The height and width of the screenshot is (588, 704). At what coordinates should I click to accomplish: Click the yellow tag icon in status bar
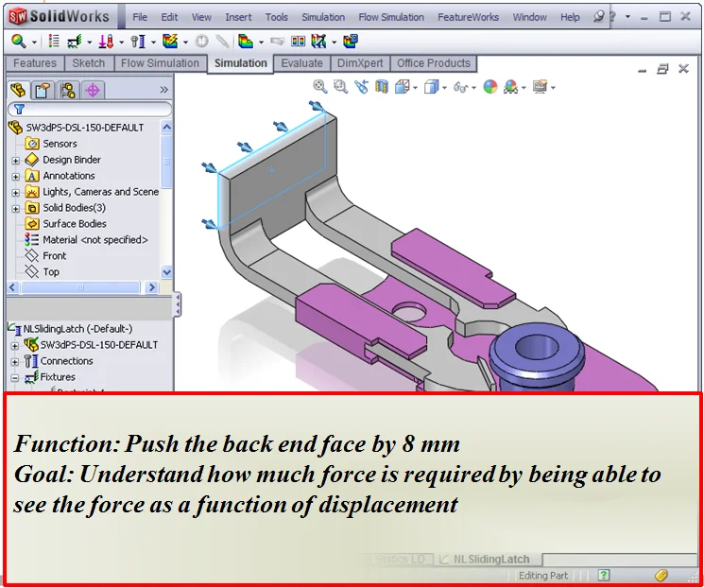tap(661, 575)
